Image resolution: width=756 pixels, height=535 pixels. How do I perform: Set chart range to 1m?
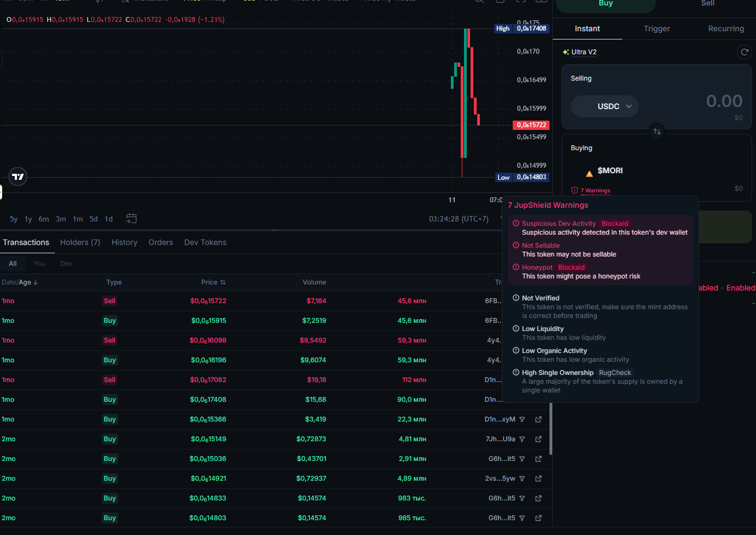coord(78,219)
